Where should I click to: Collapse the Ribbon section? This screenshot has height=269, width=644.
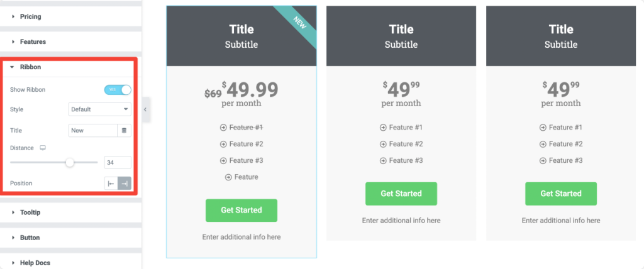tap(30, 67)
